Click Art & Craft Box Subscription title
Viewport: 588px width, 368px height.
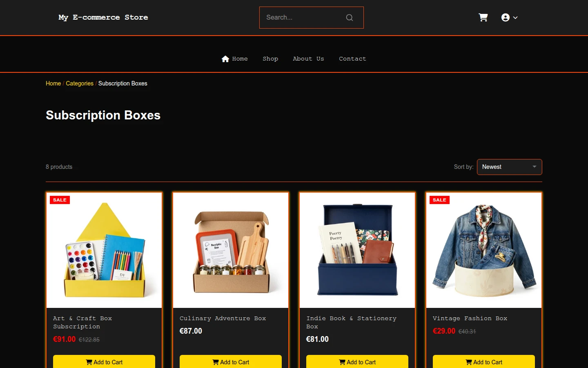click(x=82, y=322)
